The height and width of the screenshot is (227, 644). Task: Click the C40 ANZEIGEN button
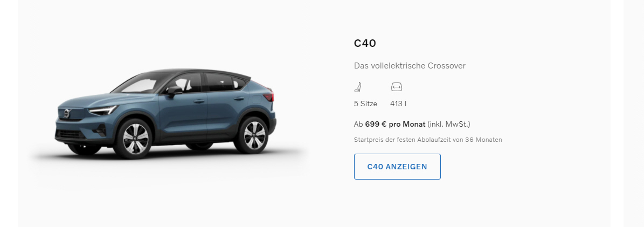pyautogui.click(x=397, y=167)
